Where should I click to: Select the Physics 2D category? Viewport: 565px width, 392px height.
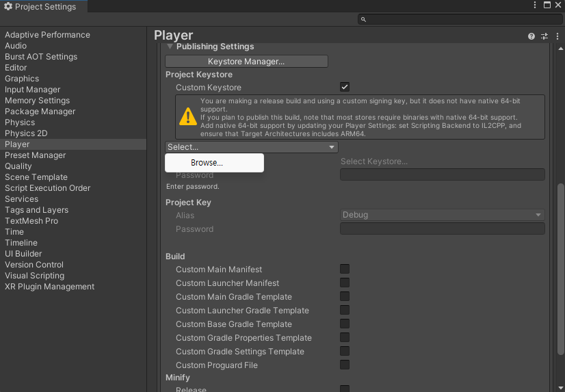pos(26,133)
